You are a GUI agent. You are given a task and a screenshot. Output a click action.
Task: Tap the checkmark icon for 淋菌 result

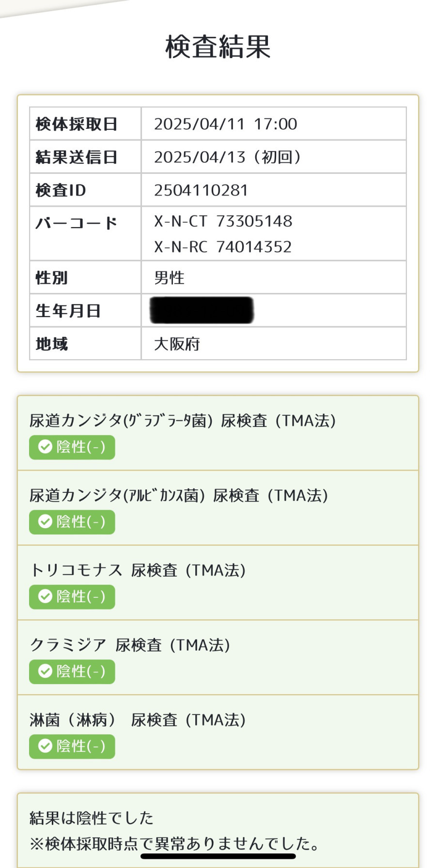(45, 746)
